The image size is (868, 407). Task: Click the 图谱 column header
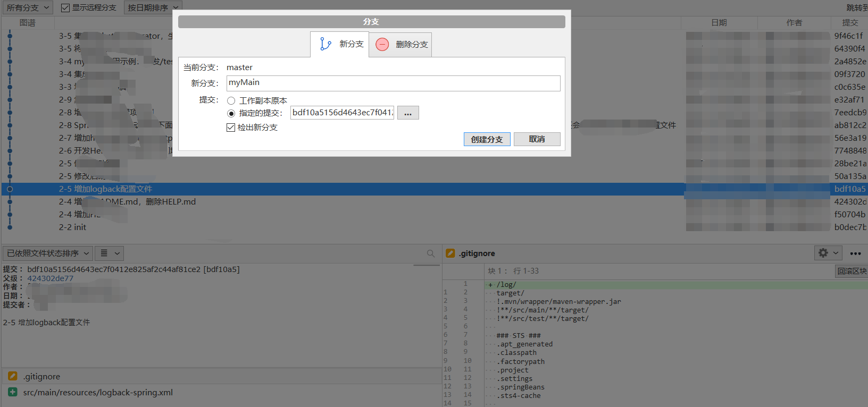[x=28, y=22]
